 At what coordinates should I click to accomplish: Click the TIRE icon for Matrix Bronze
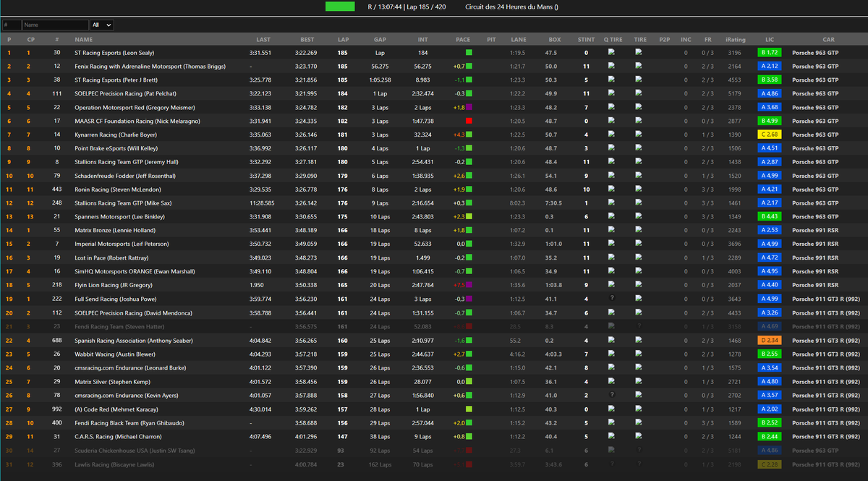tap(639, 231)
